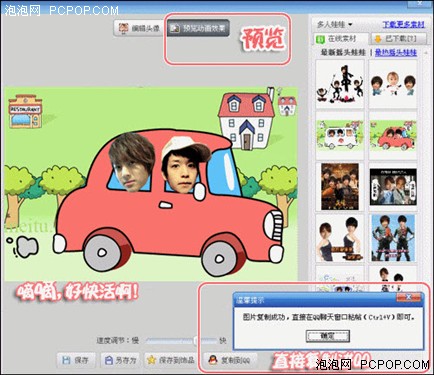The width and height of the screenshot is (434, 375).
Task: Click 确定 in the message dialog
Action: point(328,336)
